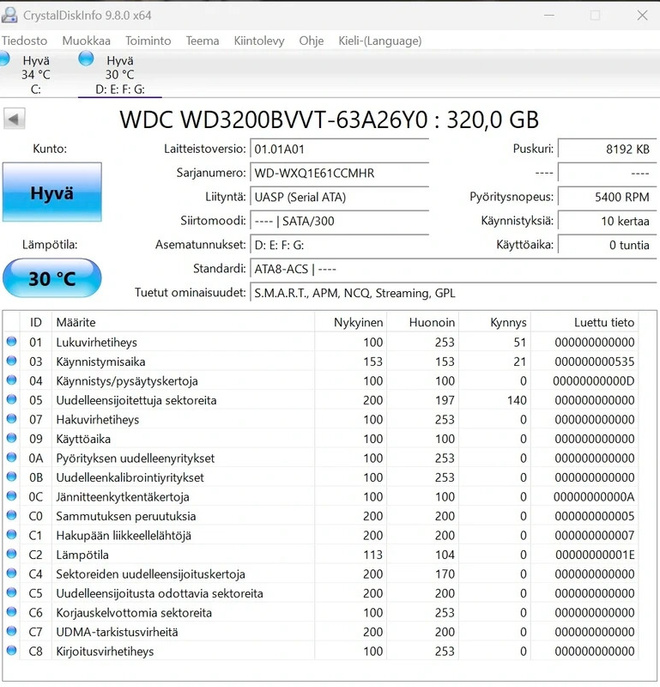
Task: Click the Asematunnukset field D: E: F: G:
Action: (x=339, y=245)
